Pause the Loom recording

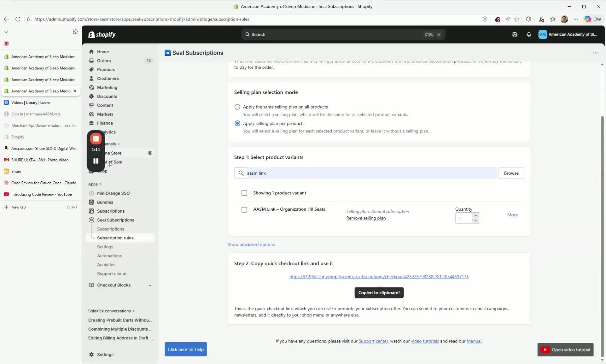pyautogui.click(x=96, y=161)
